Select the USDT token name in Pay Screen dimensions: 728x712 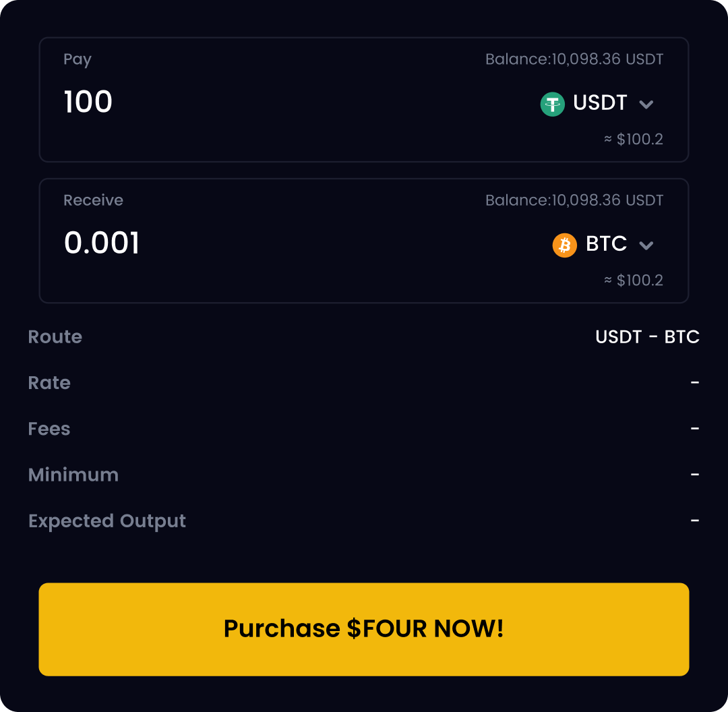[x=600, y=102]
